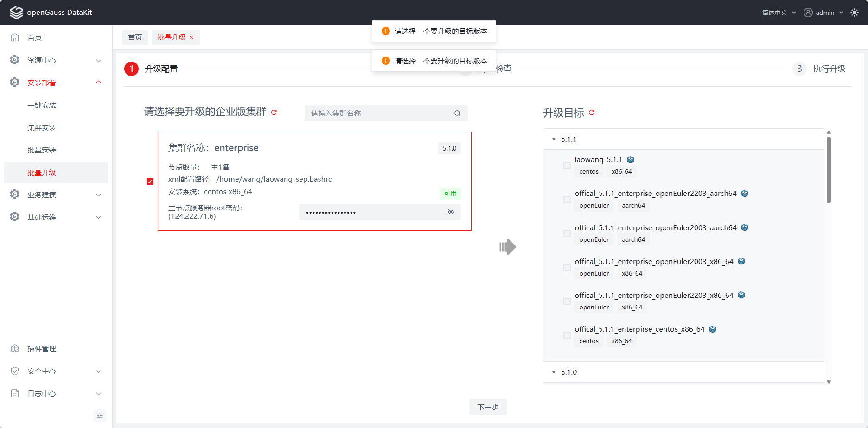Click the search magnifier in cluster name field
This screenshot has height=428, width=868.
click(457, 113)
